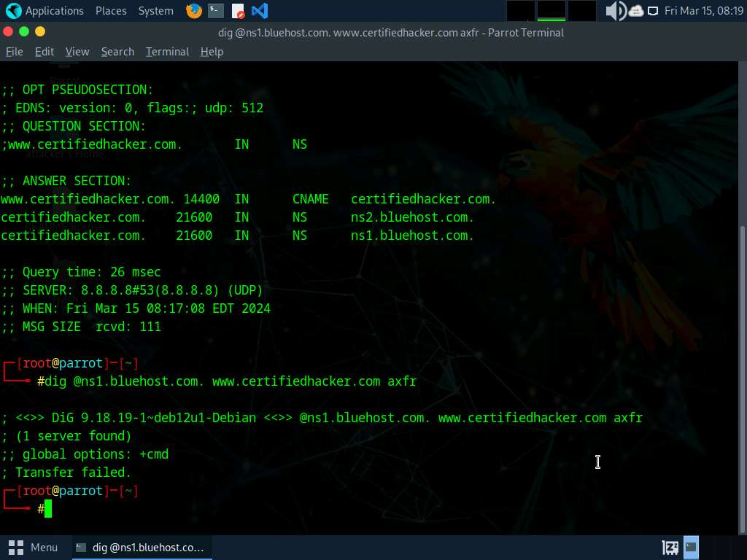Viewport: 747px width, 560px height.
Task: Open the Terminal menu
Action: point(167,52)
